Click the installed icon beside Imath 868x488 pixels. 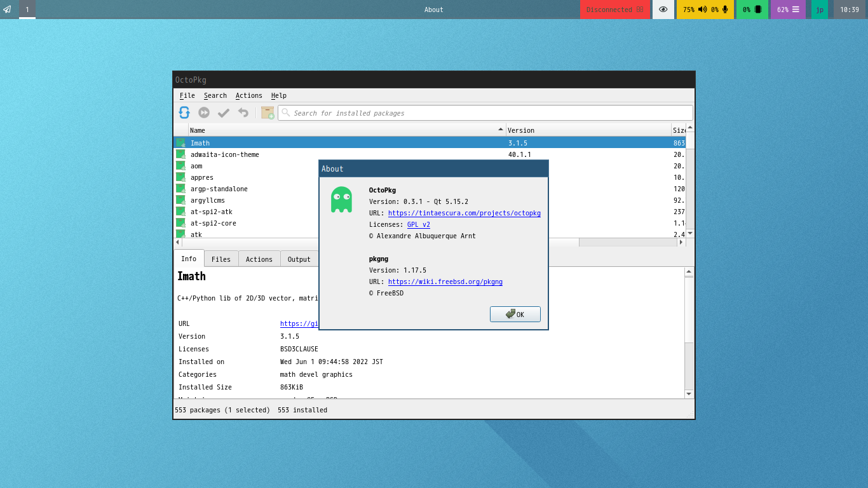tap(181, 143)
